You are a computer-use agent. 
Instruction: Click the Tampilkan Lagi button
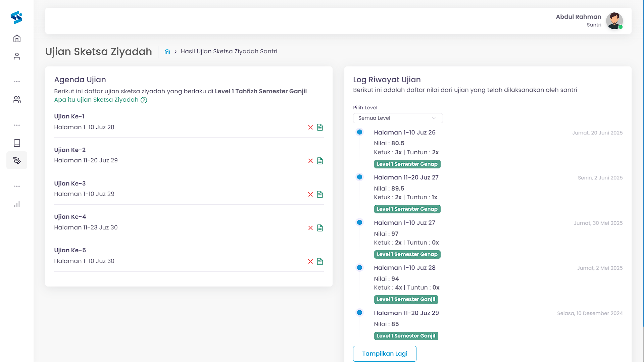click(385, 354)
